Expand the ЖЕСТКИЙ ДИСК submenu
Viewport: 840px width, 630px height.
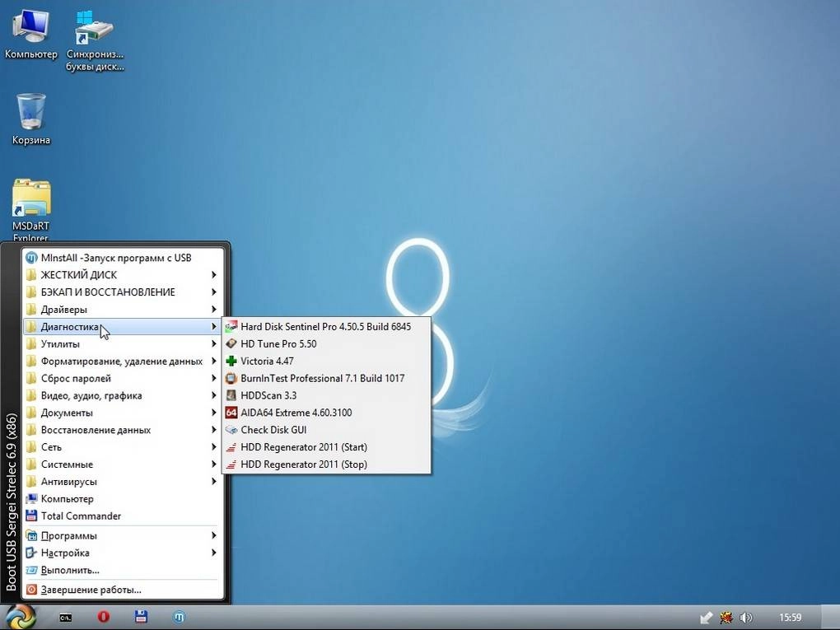[x=123, y=275]
